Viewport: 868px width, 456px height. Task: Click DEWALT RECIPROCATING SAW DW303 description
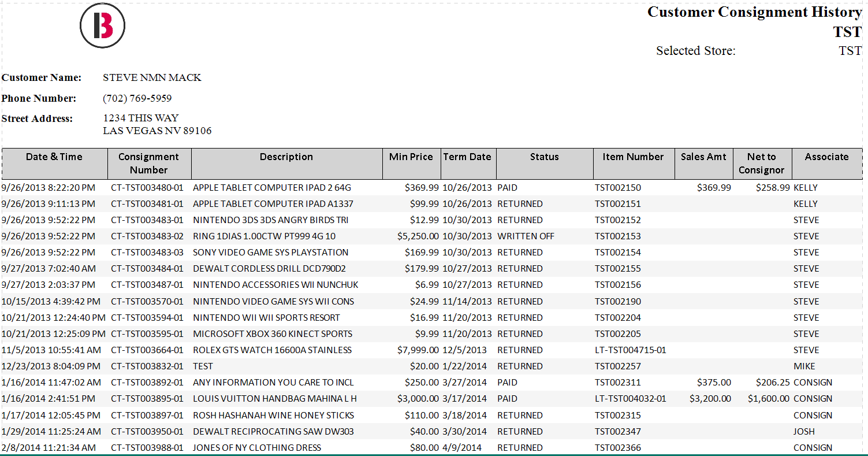click(x=274, y=432)
